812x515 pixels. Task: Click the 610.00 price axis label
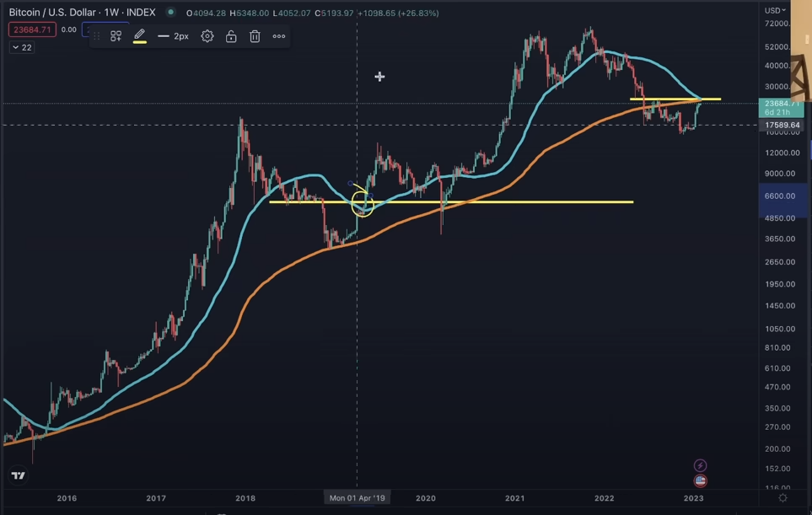[x=777, y=368]
